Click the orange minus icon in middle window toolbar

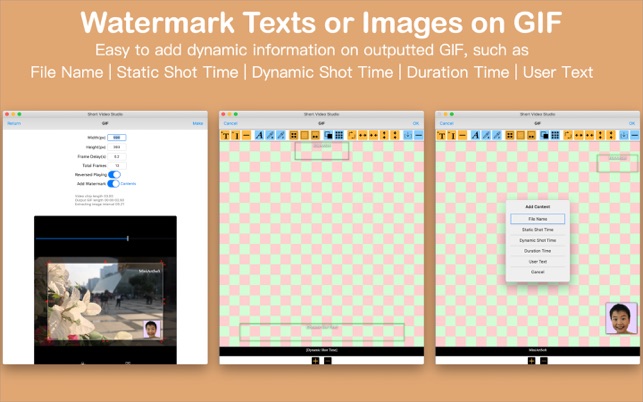coord(246,135)
